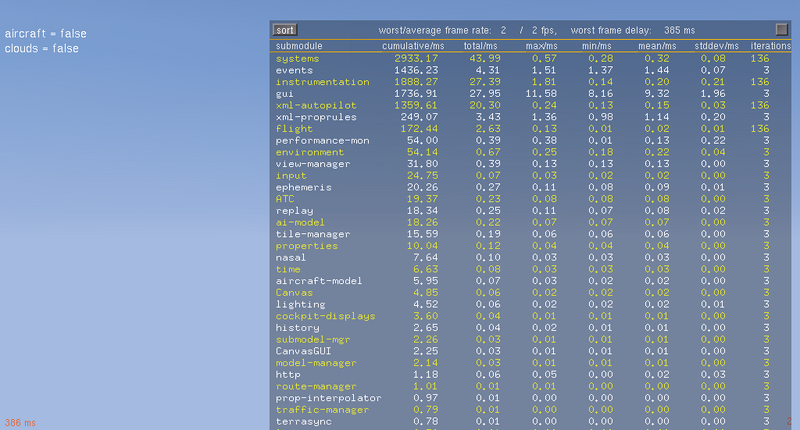Click the xml-autopilot total value 20.30
The height and width of the screenshot is (430, 800).
(x=485, y=106)
